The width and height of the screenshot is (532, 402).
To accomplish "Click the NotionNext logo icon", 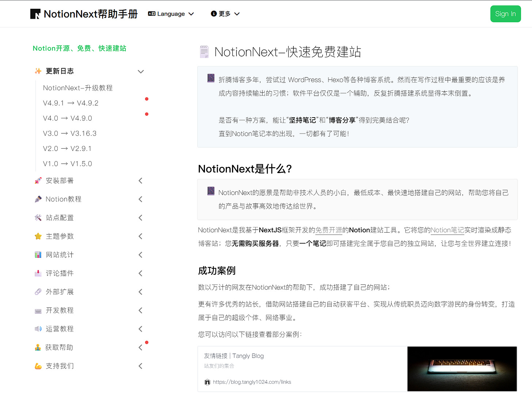I will pyautogui.click(x=35, y=14).
